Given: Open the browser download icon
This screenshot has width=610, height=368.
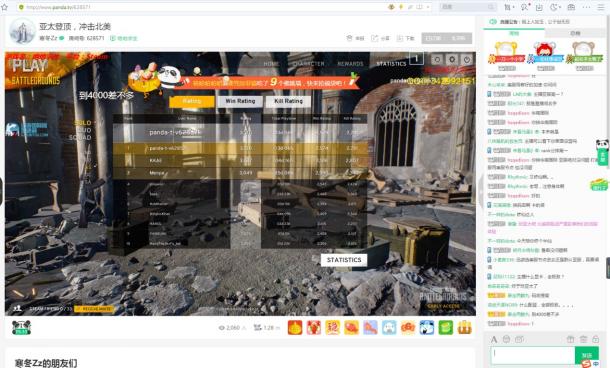Looking at the screenshot, I should click(x=539, y=7).
